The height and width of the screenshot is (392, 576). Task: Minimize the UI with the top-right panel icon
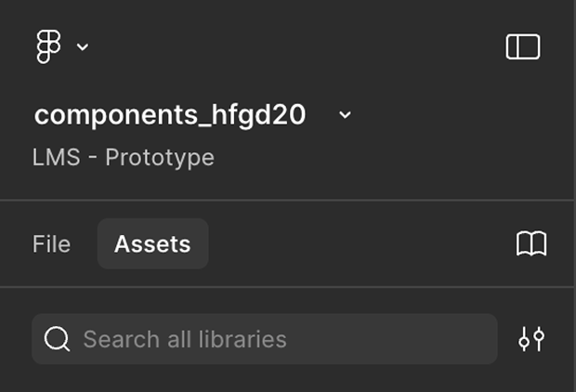coord(523,46)
